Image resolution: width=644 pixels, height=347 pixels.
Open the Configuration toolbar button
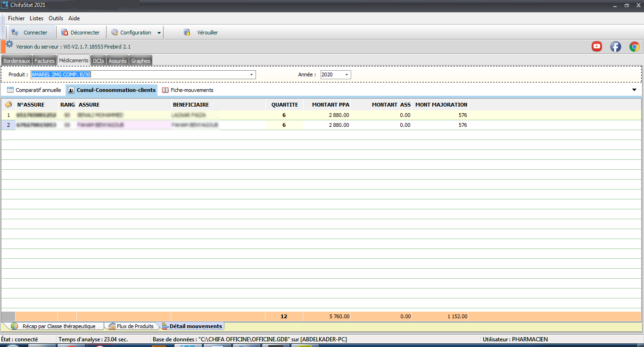tap(131, 33)
